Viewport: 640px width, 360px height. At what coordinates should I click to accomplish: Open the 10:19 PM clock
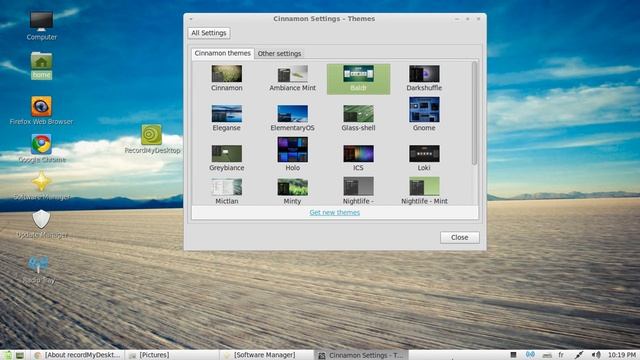point(622,355)
